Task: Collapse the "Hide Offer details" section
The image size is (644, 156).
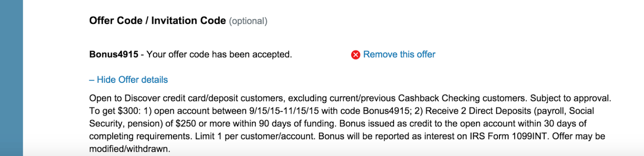Action: click(128, 80)
